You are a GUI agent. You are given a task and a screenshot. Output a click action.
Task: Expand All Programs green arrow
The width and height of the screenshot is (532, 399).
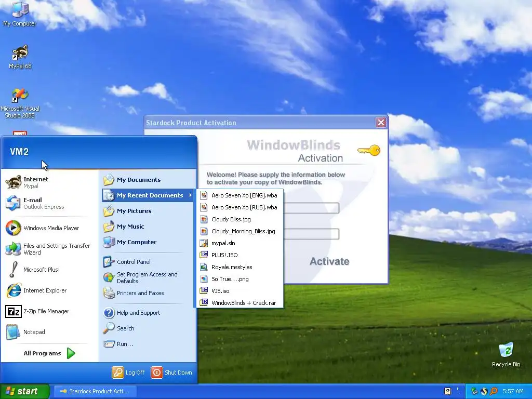(71, 353)
